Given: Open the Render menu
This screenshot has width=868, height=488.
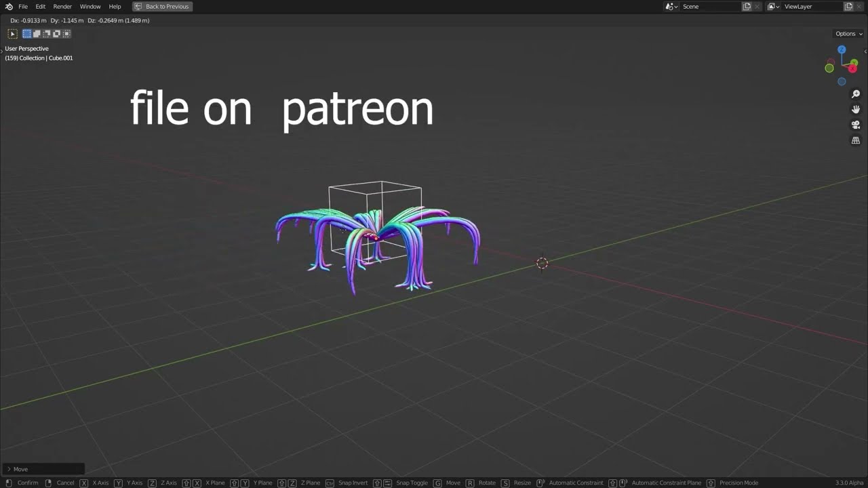Looking at the screenshot, I should [x=62, y=6].
